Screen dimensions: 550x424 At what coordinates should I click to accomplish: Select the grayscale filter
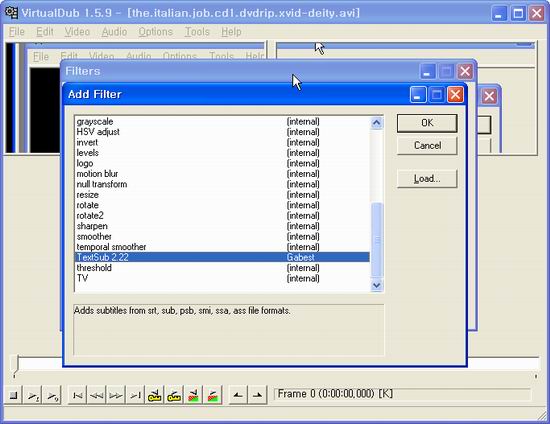click(222, 122)
